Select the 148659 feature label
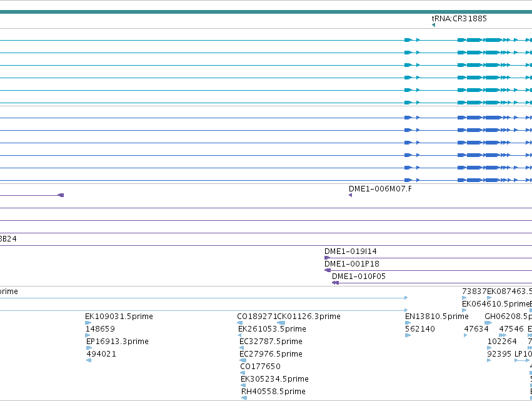The width and height of the screenshot is (532, 401). pos(100,328)
